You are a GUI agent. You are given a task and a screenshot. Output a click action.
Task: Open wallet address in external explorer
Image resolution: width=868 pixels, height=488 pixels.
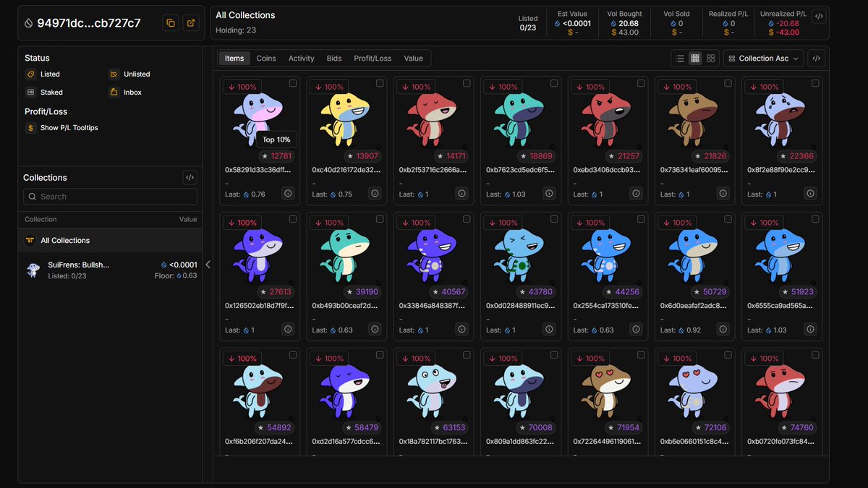pyautogui.click(x=191, y=23)
